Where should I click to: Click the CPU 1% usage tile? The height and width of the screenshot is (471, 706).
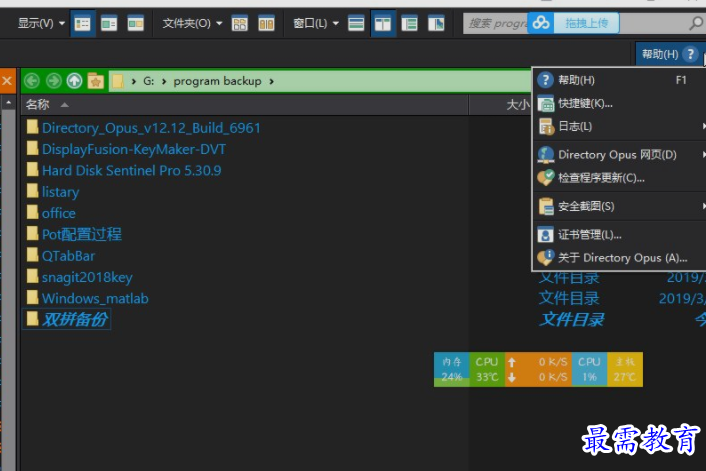click(589, 369)
